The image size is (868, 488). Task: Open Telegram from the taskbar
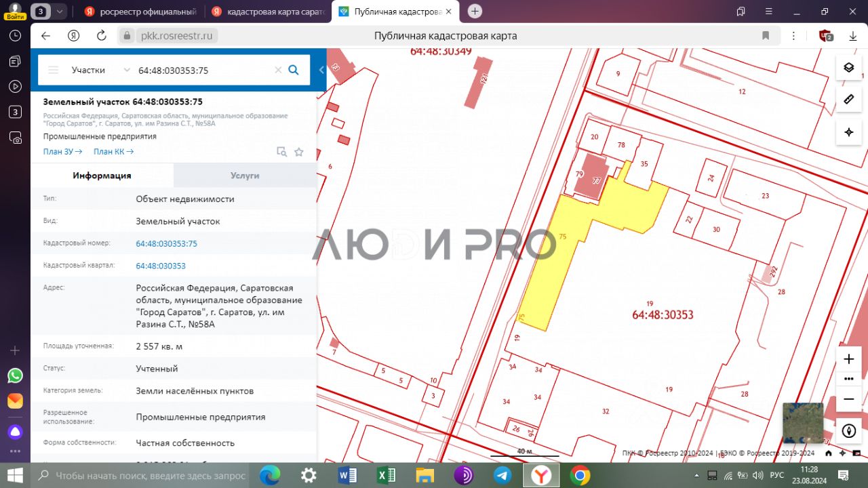point(502,475)
